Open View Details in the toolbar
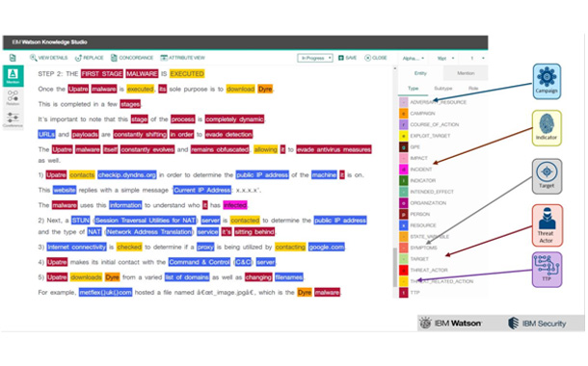Screen dimensions: 588x366 (49, 58)
